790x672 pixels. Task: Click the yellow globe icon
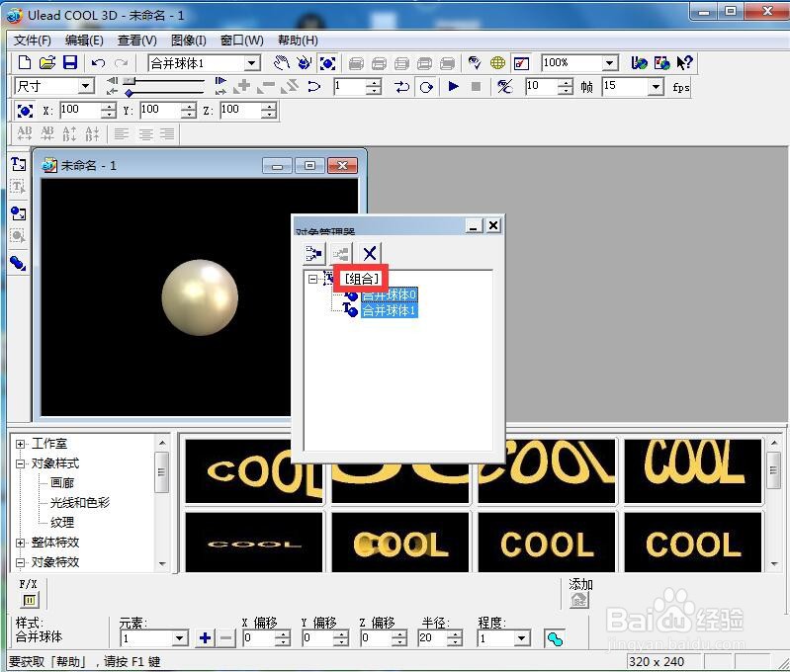[497, 63]
